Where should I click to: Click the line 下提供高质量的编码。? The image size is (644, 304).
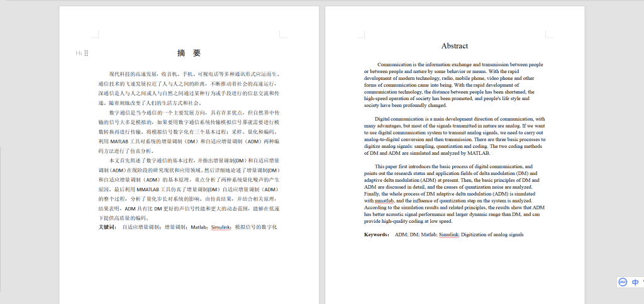(x=125, y=218)
